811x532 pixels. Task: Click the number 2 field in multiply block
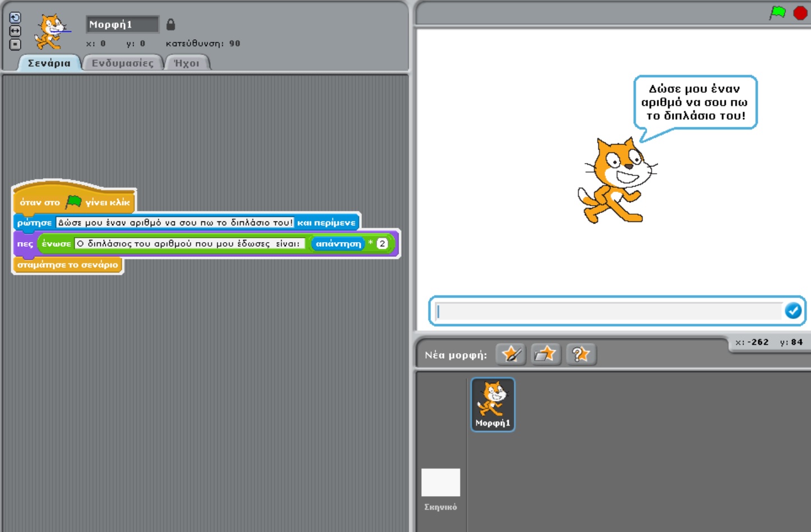click(383, 243)
